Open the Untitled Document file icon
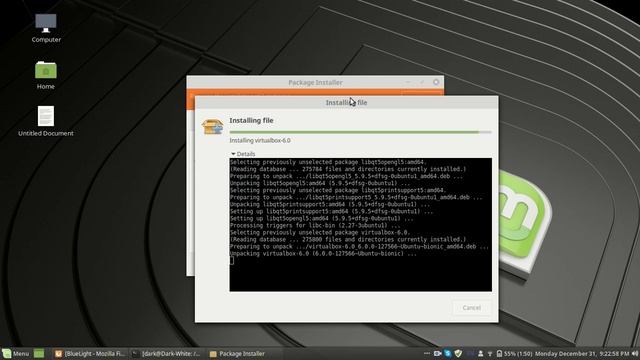 tap(46, 121)
